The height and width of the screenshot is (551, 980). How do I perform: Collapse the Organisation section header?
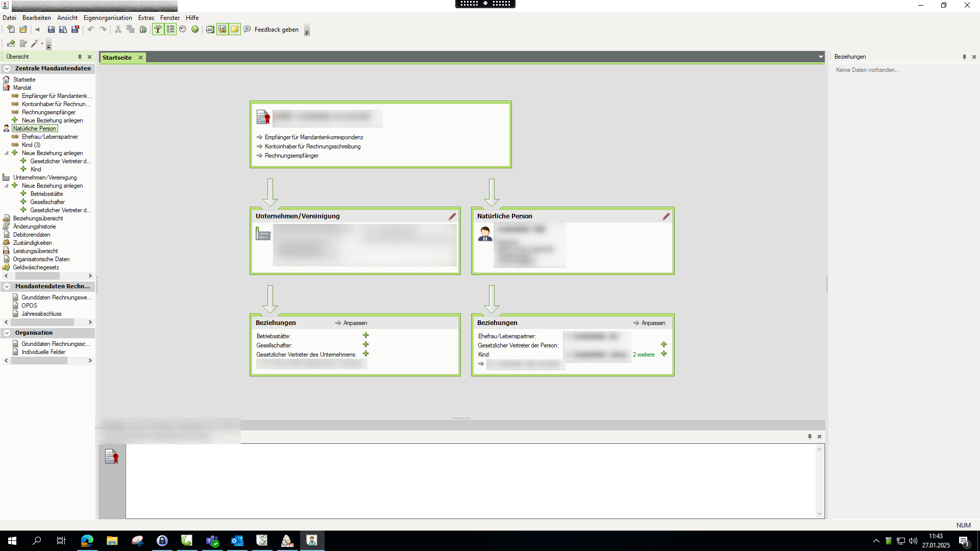tap(7, 333)
